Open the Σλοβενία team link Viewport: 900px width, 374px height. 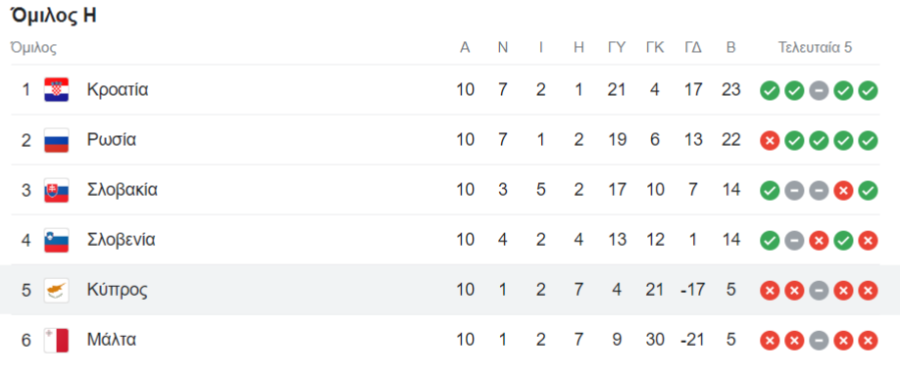pyautogui.click(x=121, y=240)
